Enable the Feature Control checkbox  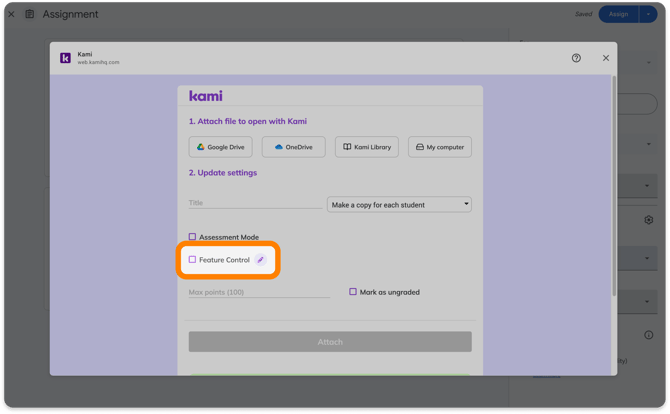193,260
